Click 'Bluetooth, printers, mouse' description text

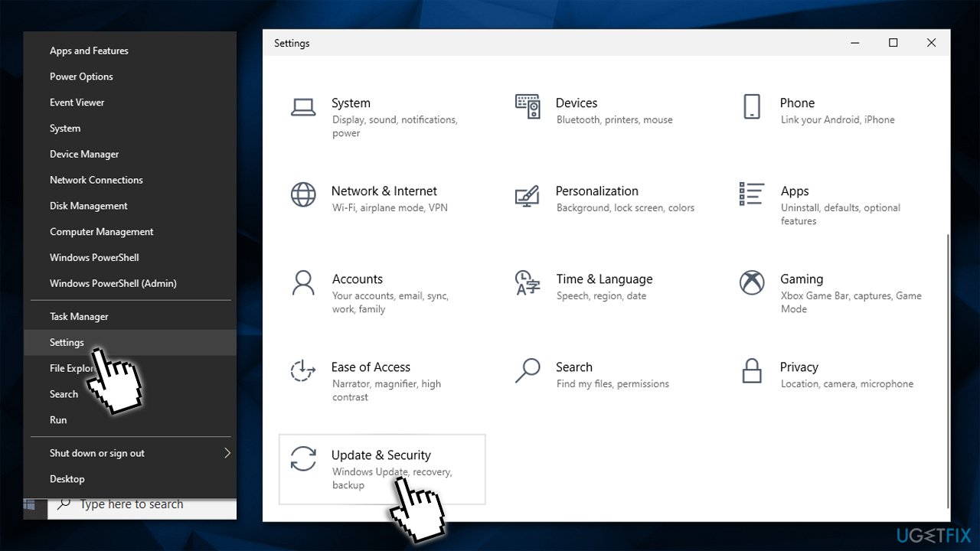[x=615, y=120]
